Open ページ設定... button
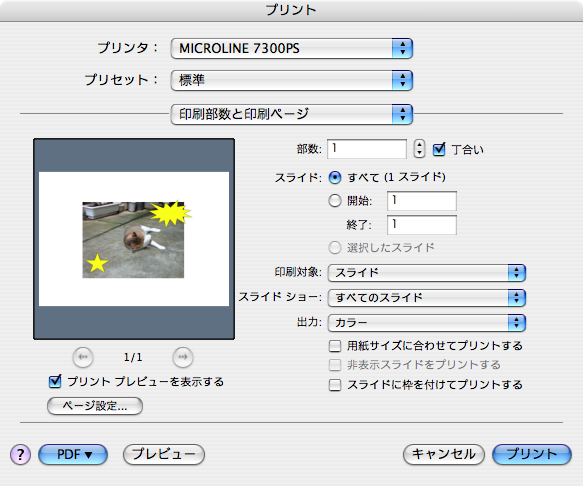This screenshot has height=486, width=583. pos(95,406)
